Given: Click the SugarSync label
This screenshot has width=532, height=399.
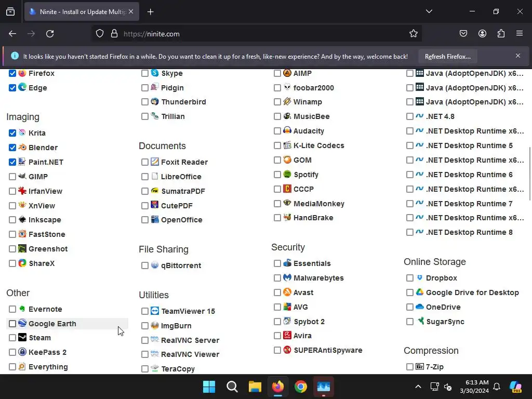Looking at the screenshot, I should point(445,322).
